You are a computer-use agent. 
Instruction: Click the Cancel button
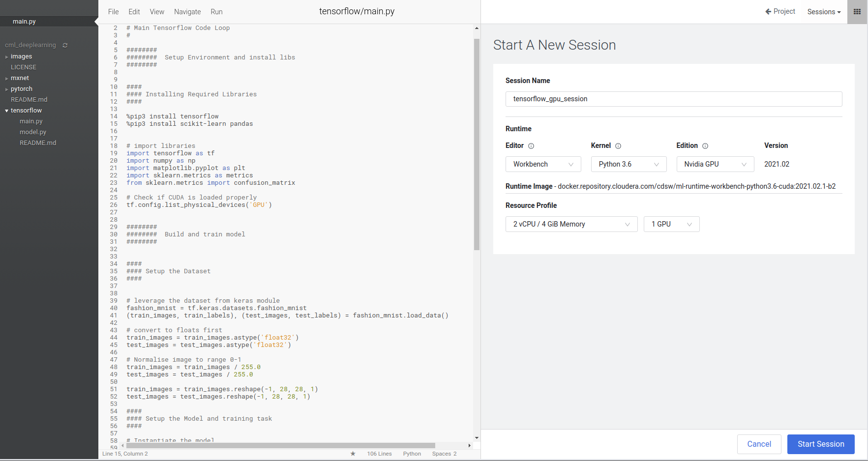point(759,444)
